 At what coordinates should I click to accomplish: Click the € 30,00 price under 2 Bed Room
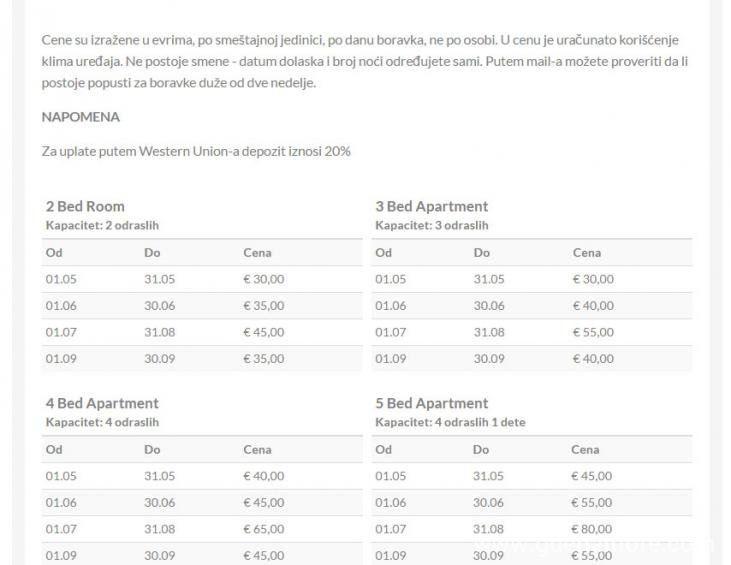263,280
